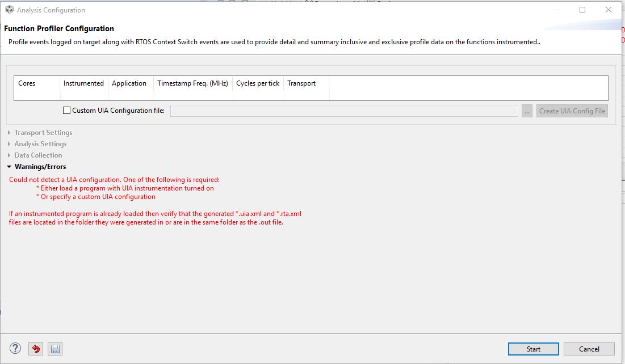Enable Custom UIA Configuration file checkbox

(67, 111)
